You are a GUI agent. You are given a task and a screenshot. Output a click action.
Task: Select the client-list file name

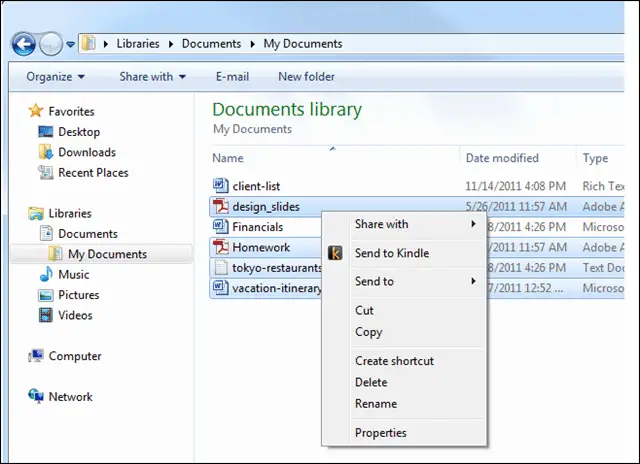[256, 186]
